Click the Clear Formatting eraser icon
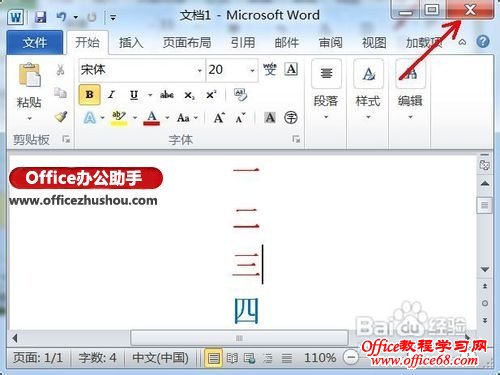500x375 pixels. [240, 95]
